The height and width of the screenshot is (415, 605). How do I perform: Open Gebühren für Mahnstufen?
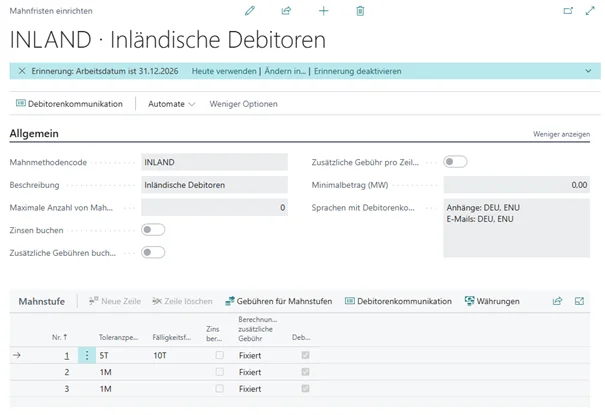pyautogui.click(x=280, y=301)
